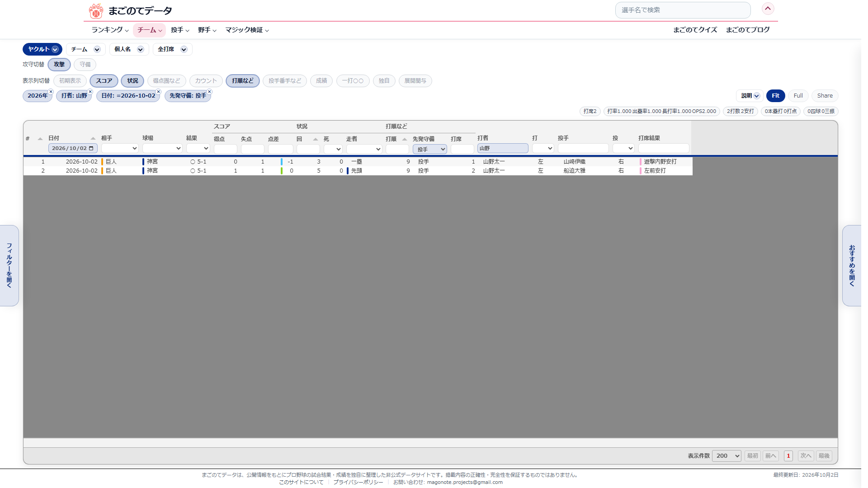The height and width of the screenshot is (488, 868).
Task: Open the 全打席 dropdown
Action: pyautogui.click(x=173, y=49)
